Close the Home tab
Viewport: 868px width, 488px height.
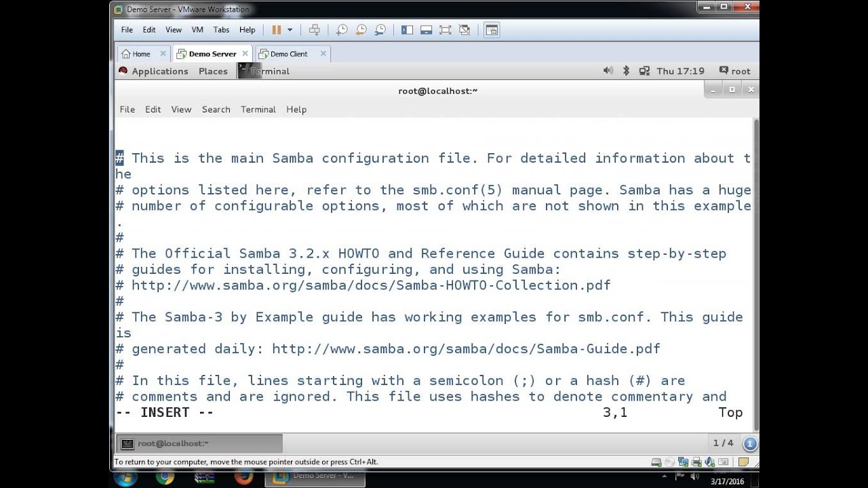(x=163, y=54)
